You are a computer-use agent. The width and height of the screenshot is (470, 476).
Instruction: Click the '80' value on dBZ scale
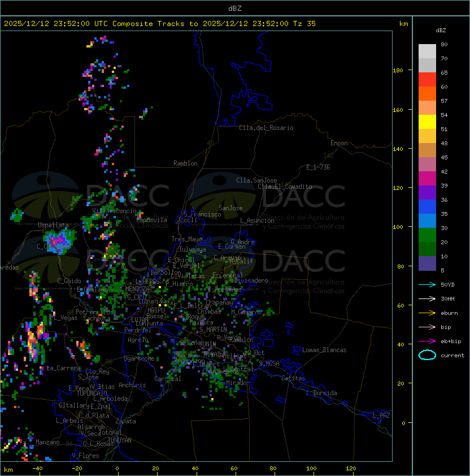coord(444,44)
